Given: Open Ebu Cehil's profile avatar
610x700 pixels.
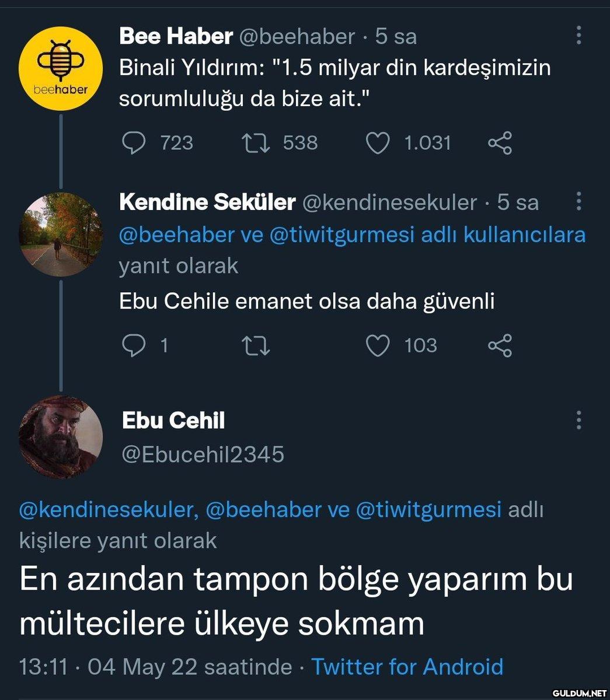Looking at the screenshot, I should 61,437.
